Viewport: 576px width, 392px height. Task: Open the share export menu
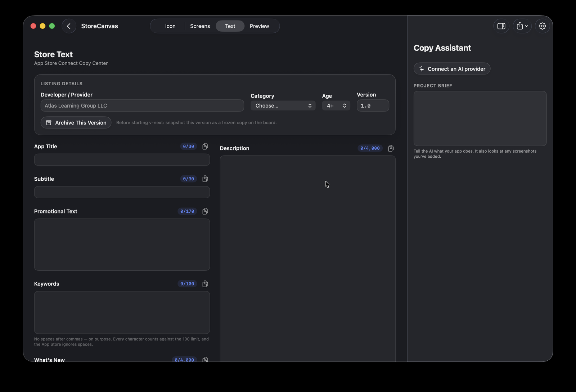tap(522, 26)
